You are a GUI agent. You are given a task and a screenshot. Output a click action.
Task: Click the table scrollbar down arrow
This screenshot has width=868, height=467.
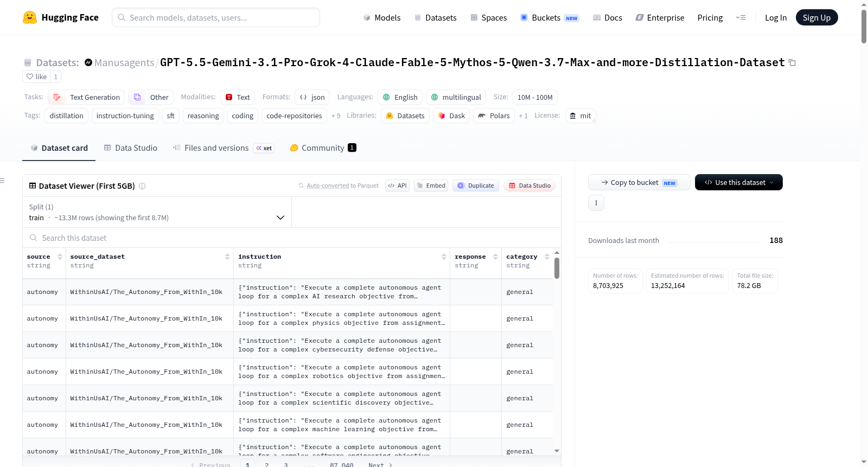coord(557,451)
